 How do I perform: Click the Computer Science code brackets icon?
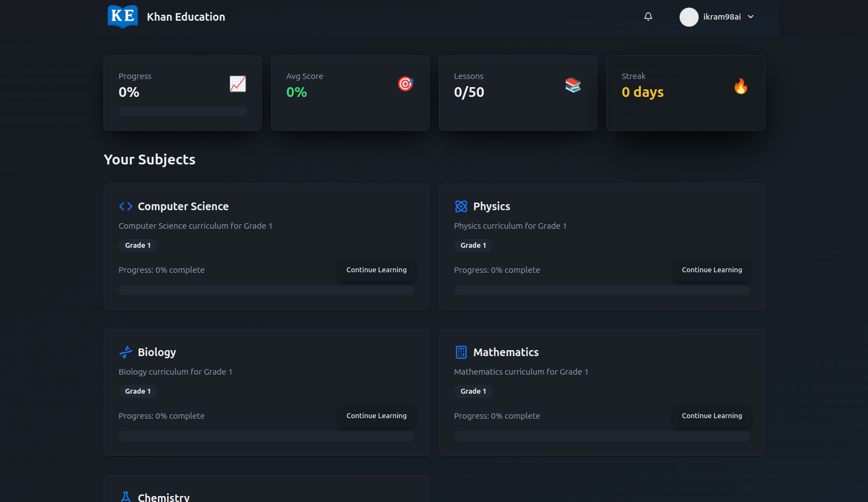click(x=126, y=206)
